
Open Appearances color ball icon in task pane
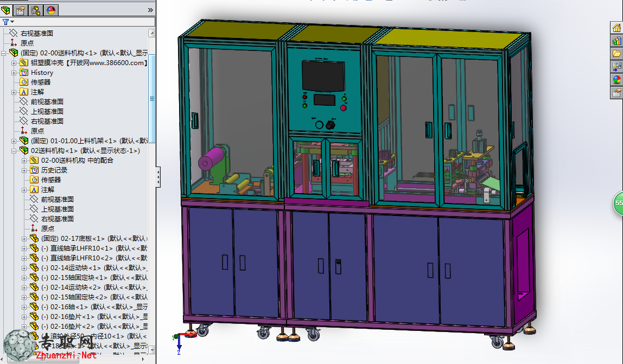[616, 80]
